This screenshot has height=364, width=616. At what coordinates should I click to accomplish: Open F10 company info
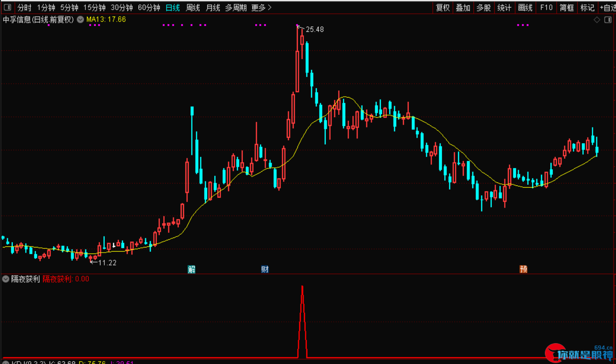point(546,8)
